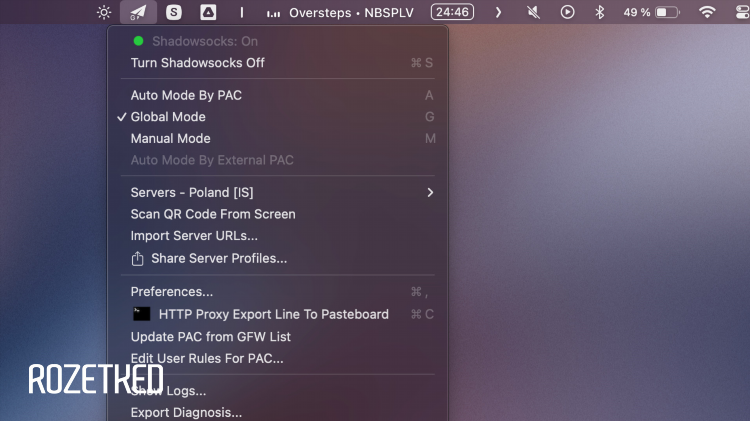Choose HTTP Proxy Export Line To Pasteboard

[x=278, y=314]
